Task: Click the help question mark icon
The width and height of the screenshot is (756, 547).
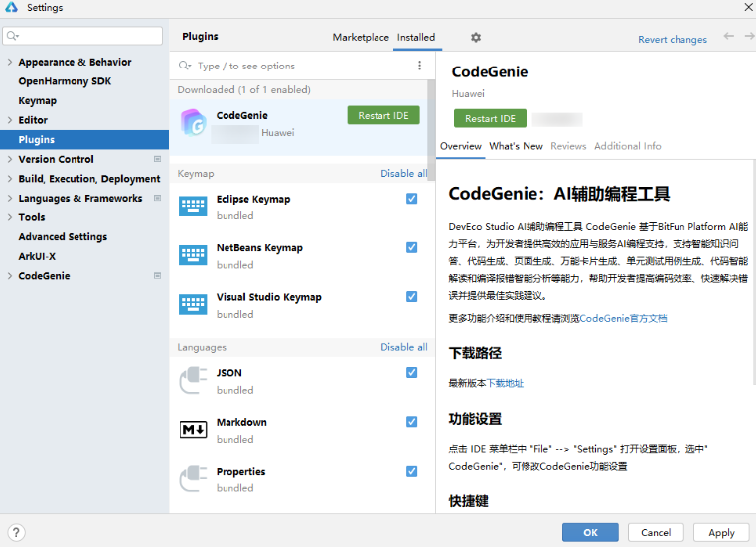Action: 16,532
